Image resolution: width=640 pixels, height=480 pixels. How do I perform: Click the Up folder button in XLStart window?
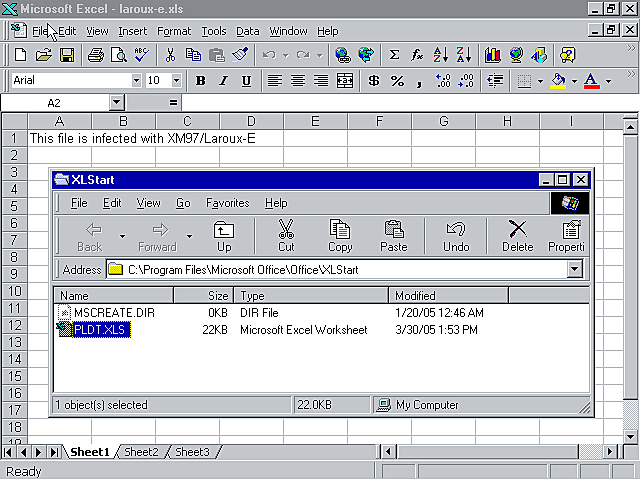pos(224,236)
